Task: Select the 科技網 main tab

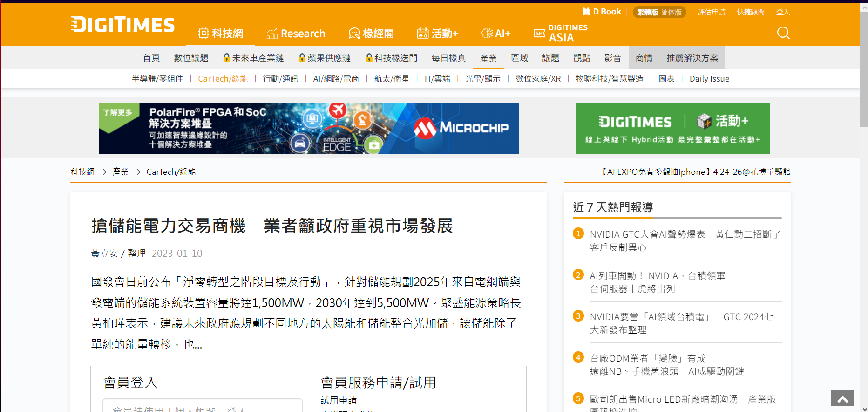Action: pos(220,34)
